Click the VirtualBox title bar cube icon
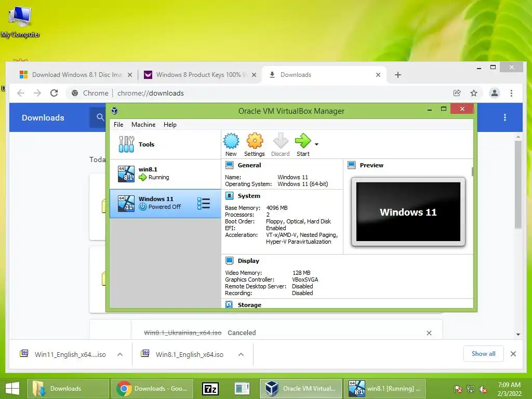This screenshot has width=532, height=399. (x=114, y=111)
